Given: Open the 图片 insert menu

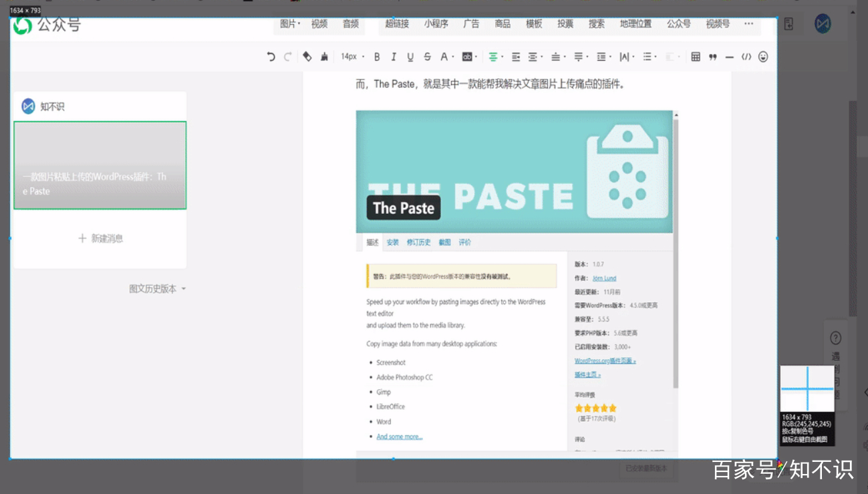Looking at the screenshot, I should pos(290,24).
